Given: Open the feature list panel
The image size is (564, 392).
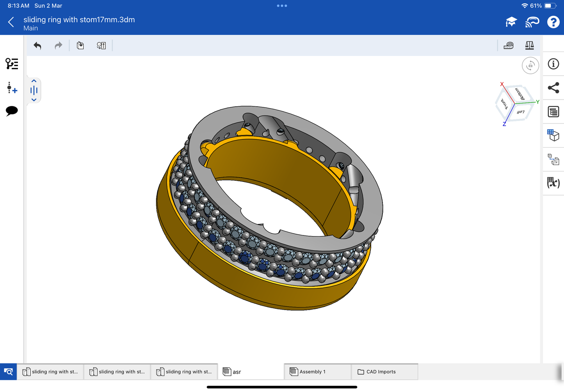Looking at the screenshot, I should 12,64.
